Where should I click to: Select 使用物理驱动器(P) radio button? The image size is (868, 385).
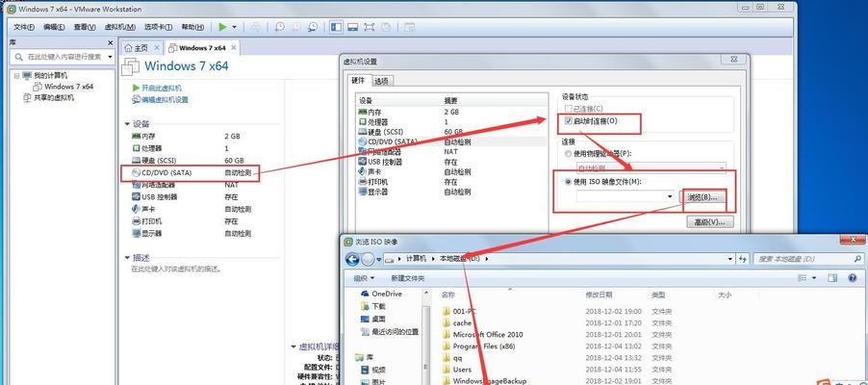click(x=568, y=154)
